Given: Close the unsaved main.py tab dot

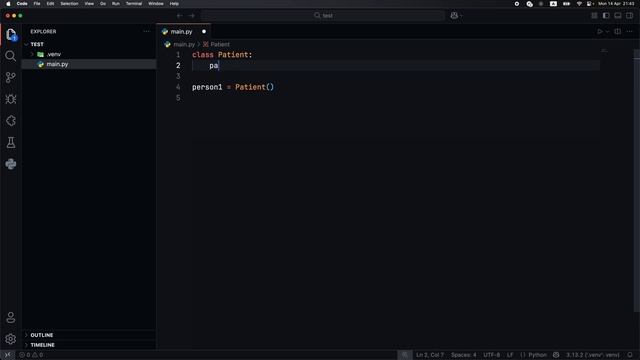Looking at the screenshot, I should (204, 31).
